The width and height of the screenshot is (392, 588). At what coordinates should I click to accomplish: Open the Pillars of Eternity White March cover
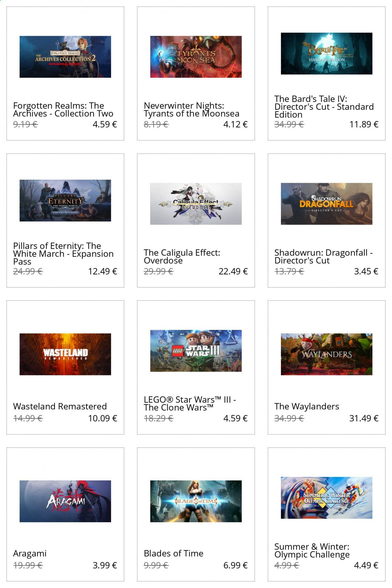[x=65, y=200]
